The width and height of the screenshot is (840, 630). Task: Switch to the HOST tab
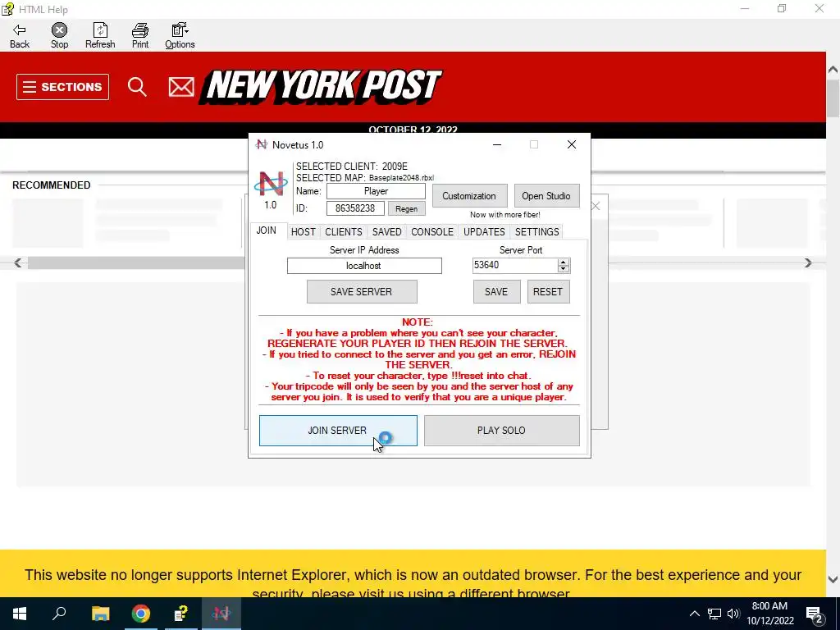[304, 231]
